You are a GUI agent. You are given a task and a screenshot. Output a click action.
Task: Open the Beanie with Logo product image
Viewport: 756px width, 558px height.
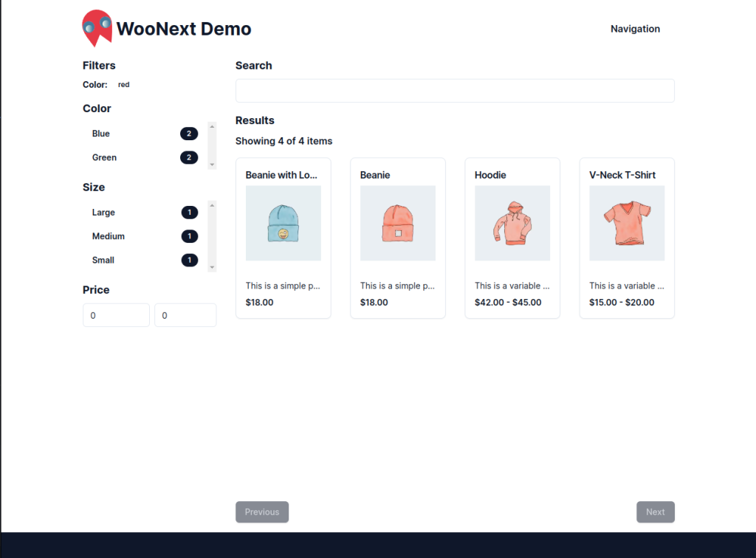pyautogui.click(x=283, y=223)
